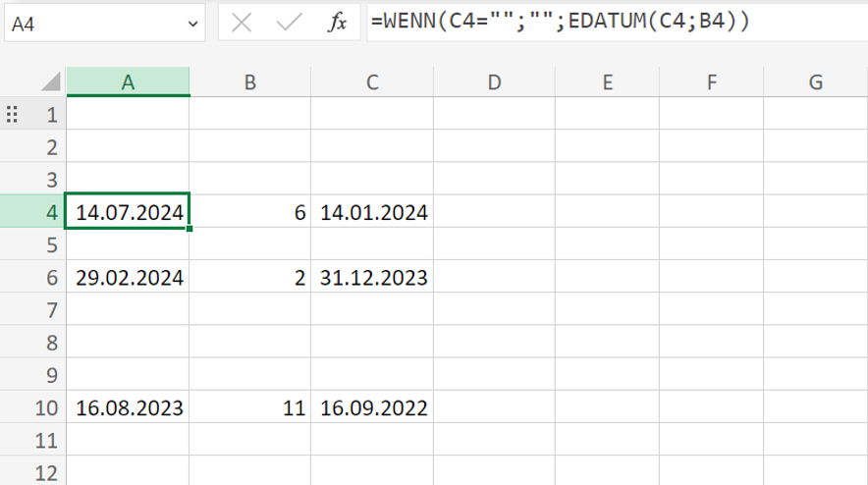Screen dimensions: 868x485
Task: Select row 2 header
Action: [33, 146]
